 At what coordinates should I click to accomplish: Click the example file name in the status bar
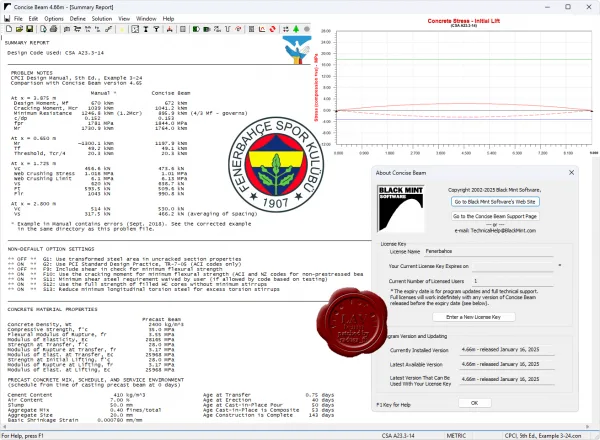[543, 436]
